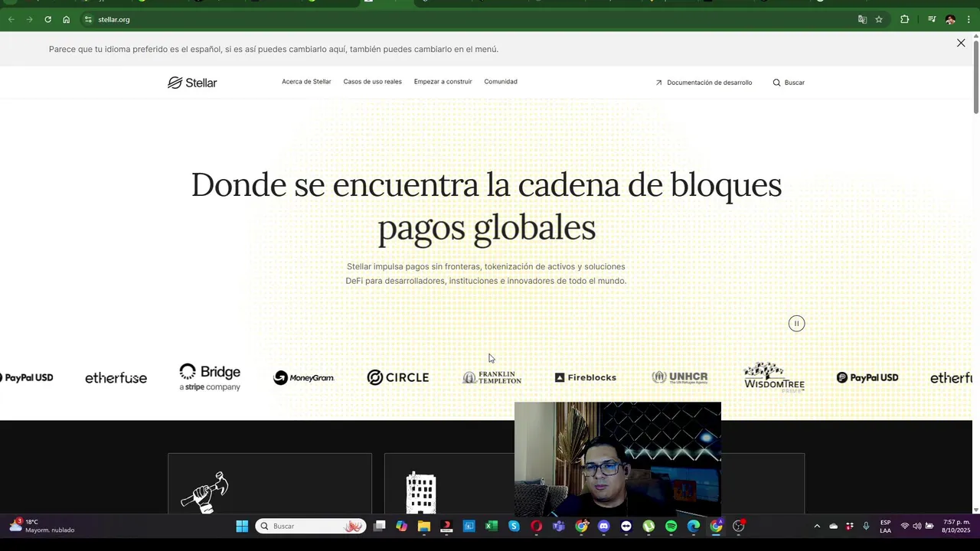980x551 pixels.
Task: Open the Empezar a construir menu
Action: pos(443,82)
